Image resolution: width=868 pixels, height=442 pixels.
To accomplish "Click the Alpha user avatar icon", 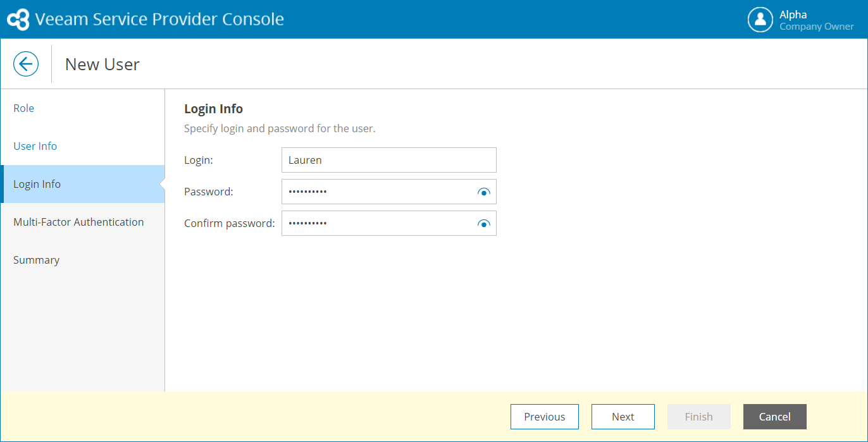I will 760,20.
